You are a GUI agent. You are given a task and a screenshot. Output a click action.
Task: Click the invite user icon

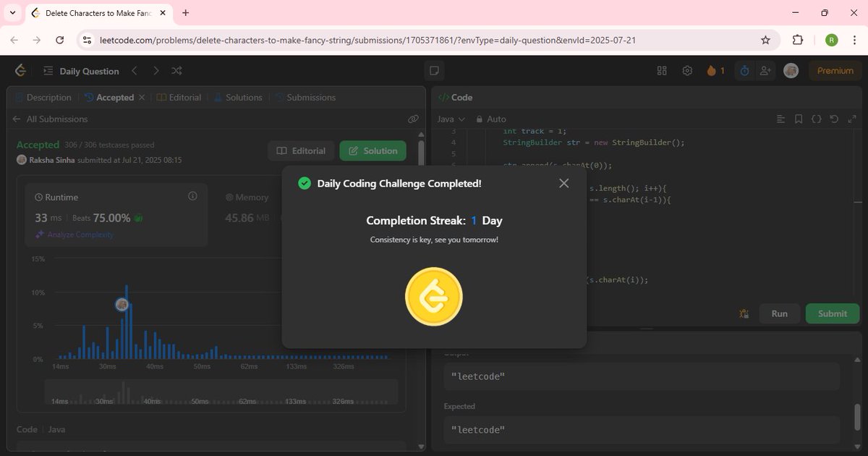[x=765, y=71]
